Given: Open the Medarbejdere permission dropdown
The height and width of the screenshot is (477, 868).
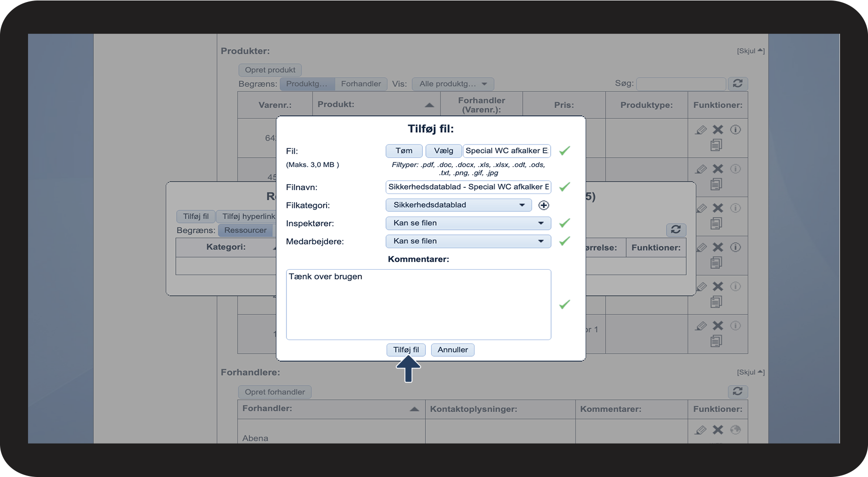Looking at the screenshot, I should pyautogui.click(x=468, y=241).
